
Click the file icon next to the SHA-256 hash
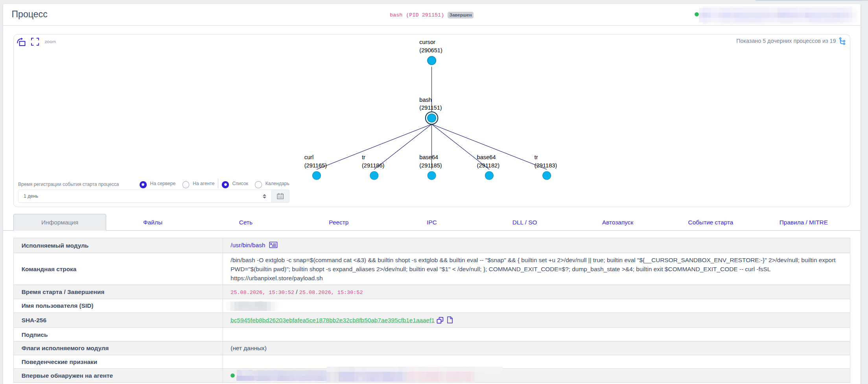450,320
